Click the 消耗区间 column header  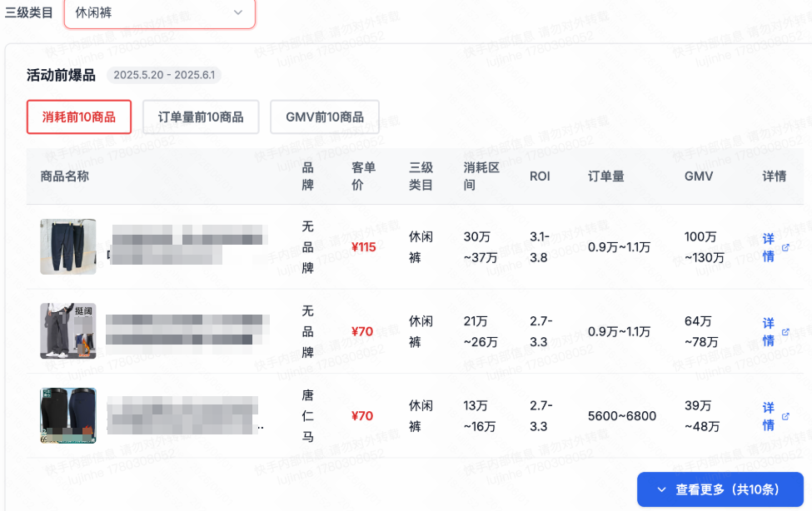481,176
